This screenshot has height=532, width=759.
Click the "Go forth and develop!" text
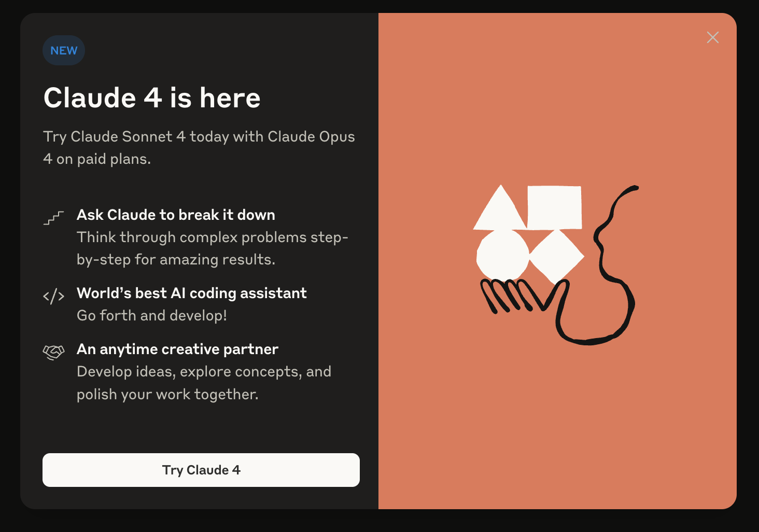(x=152, y=315)
